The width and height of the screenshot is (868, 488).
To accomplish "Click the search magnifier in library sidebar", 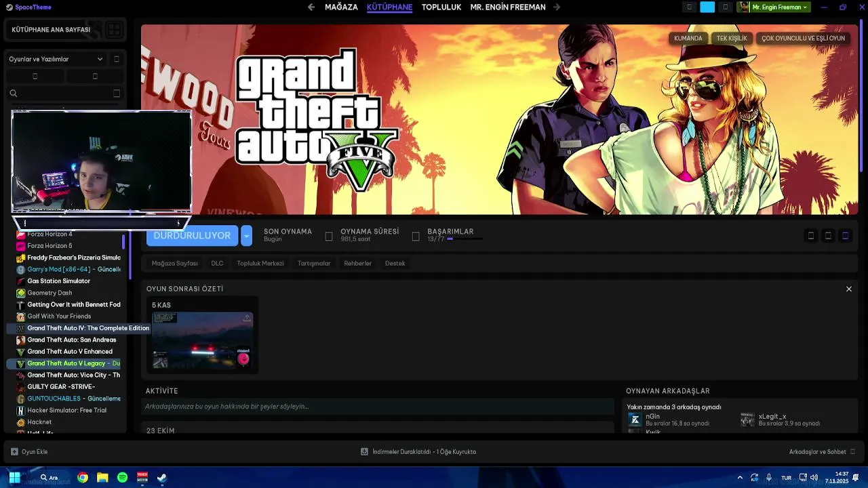I will point(13,94).
